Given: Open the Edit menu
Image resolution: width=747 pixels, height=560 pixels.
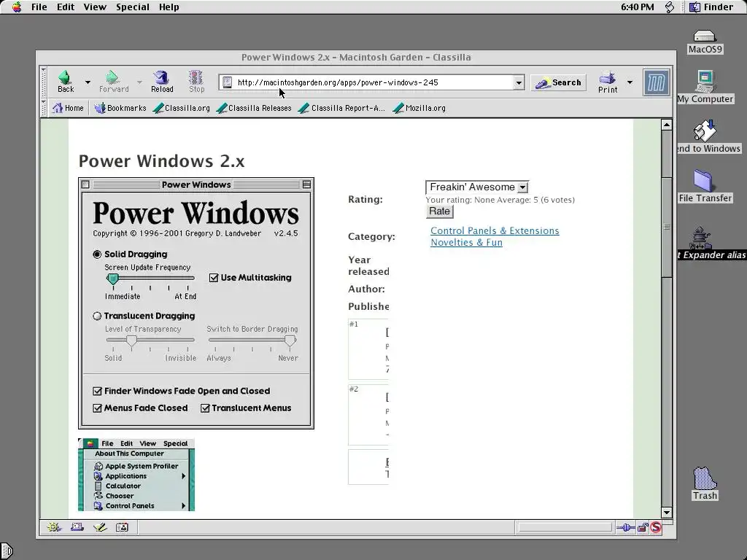Looking at the screenshot, I should pyautogui.click(x=66, y=7).
